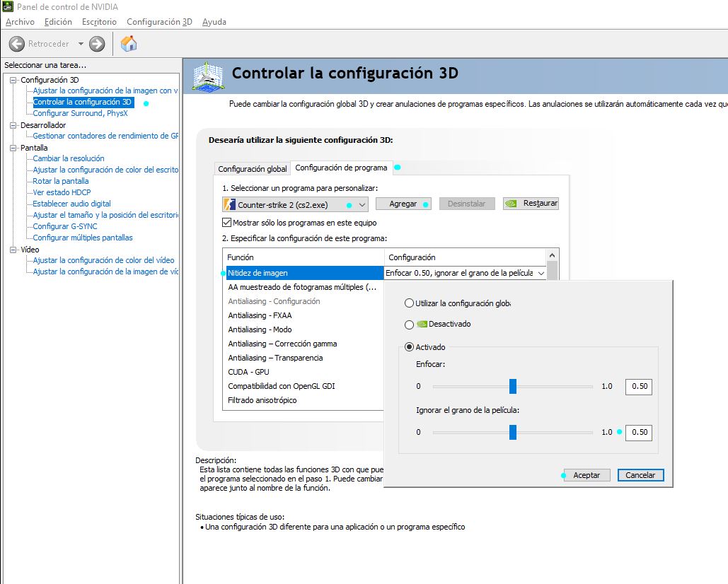The width and height of the screenshot is (728, 584).
Task: Check 'Mostrar sólo los programas en este equipo'
Action: click(x=226, y=222)
